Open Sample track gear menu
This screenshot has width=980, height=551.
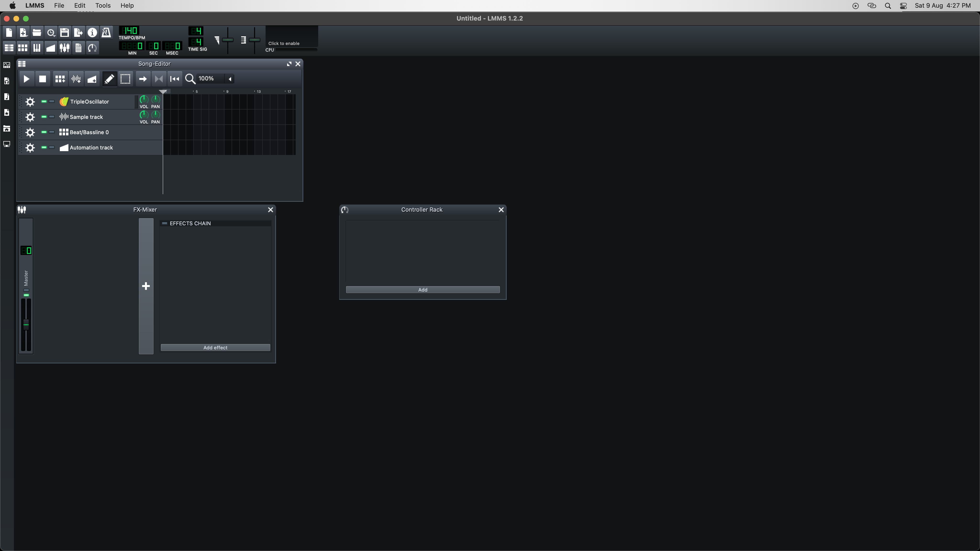[30, 117]
